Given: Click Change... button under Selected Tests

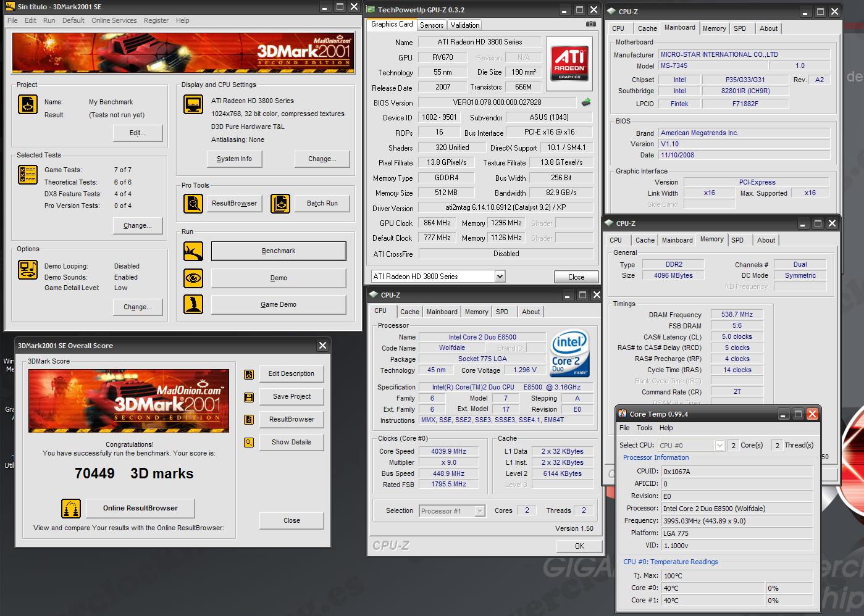Looking at the screenshot, I should [x=138, y=226].
